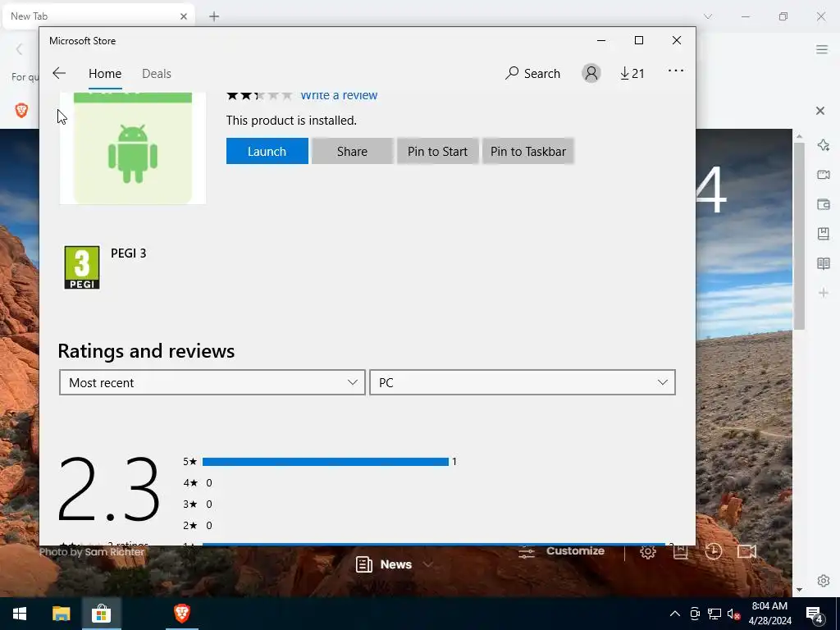
Task: Open Customize on new tab page
Action: tap(561, 551)
